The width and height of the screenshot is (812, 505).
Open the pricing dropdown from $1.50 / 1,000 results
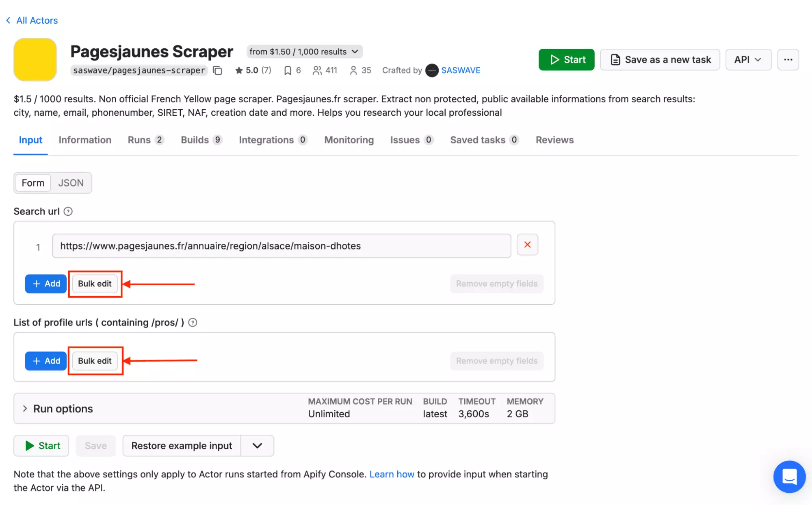coord(304,52)
